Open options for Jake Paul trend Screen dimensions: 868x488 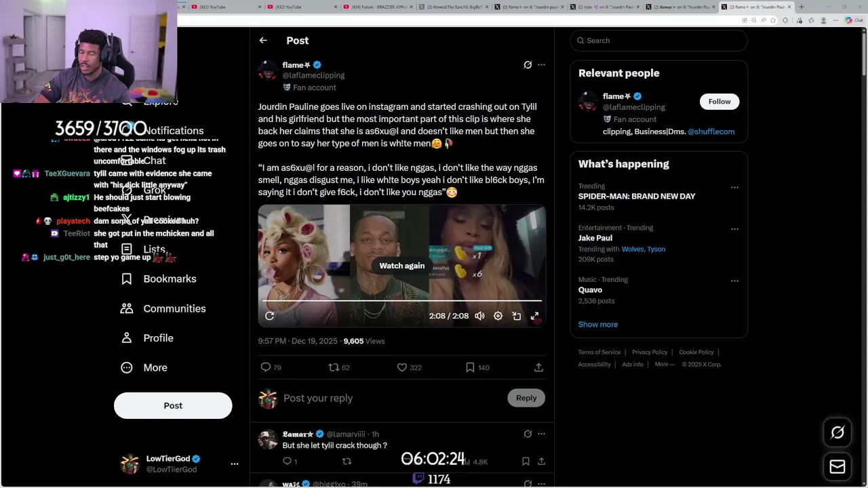734,229
